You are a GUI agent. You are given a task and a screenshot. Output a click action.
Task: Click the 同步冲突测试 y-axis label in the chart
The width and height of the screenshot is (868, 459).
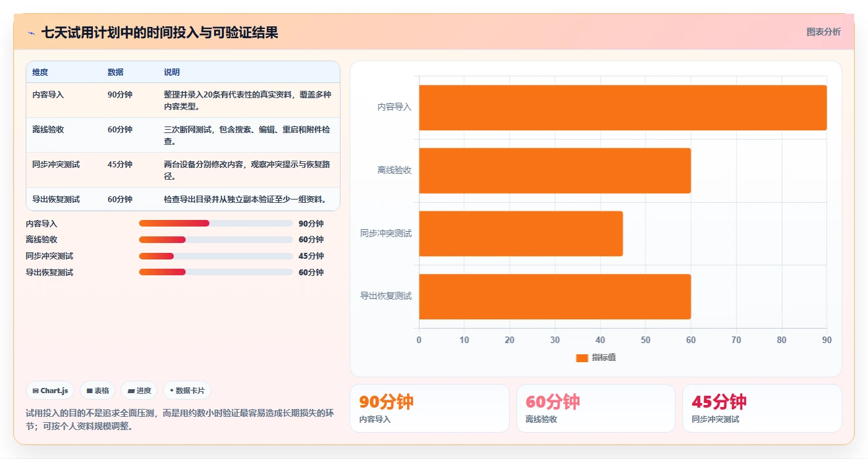pos(386,233)
